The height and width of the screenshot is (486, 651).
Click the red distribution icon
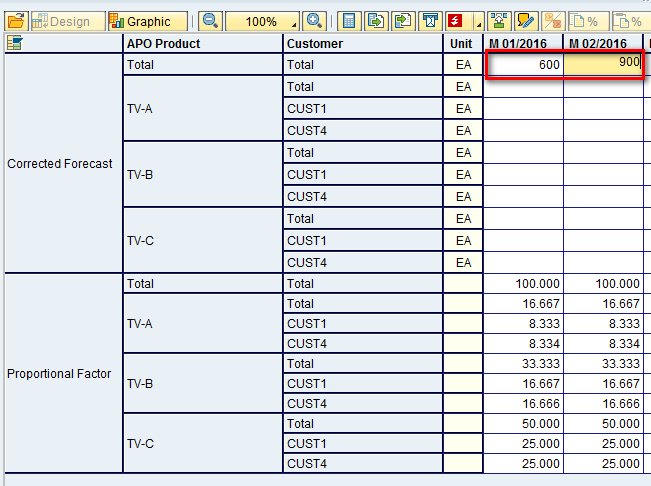[x=456, y=21]
